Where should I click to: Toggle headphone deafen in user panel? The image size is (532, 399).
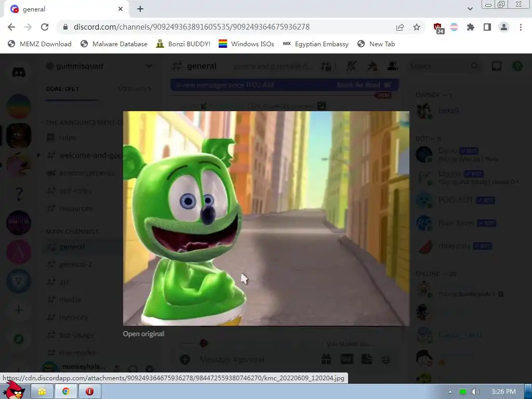133,368
